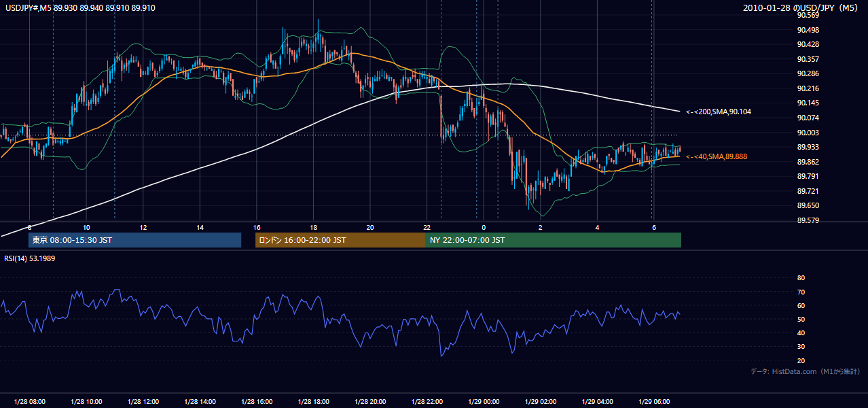The image size is (868, 408).
Task: Click the 1/29 06:00 bottom time label
Action: tap(654, 401)
